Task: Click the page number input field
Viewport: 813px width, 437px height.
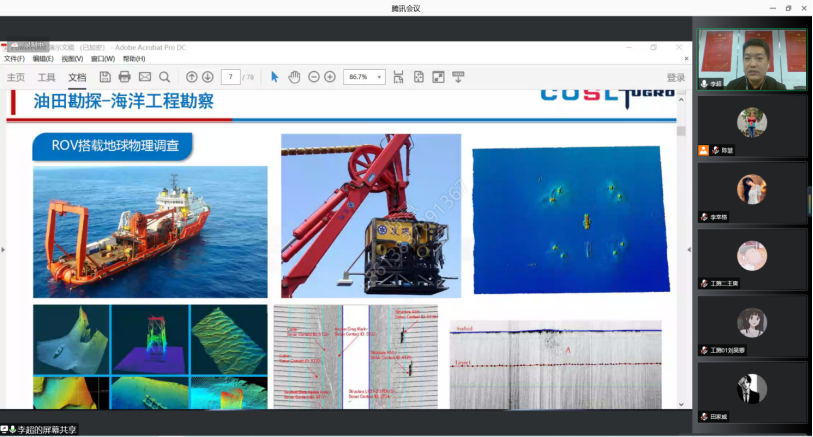Action: pyautogui.click(x=231, y=77)
